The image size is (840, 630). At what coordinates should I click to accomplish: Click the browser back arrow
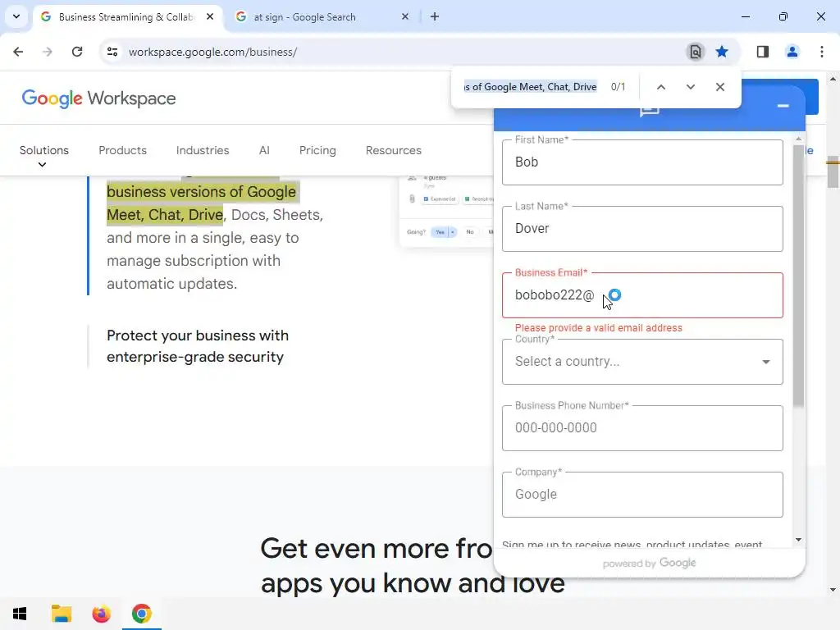(18, 52)
